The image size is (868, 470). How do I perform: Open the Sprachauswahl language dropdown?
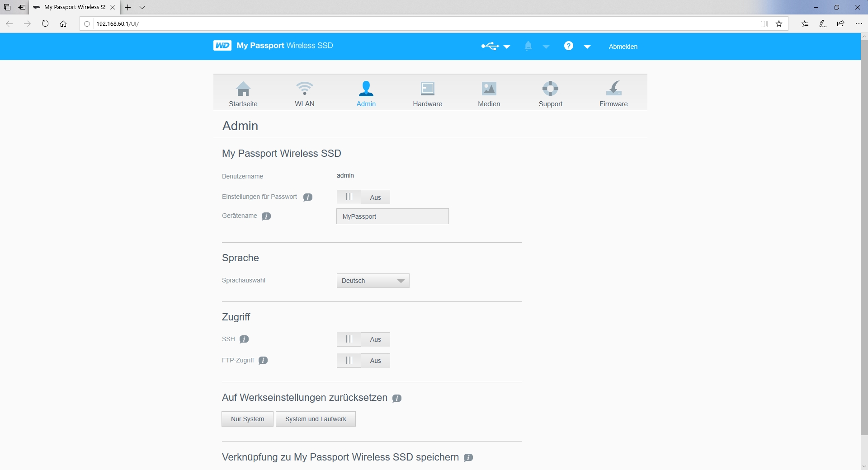373,281
